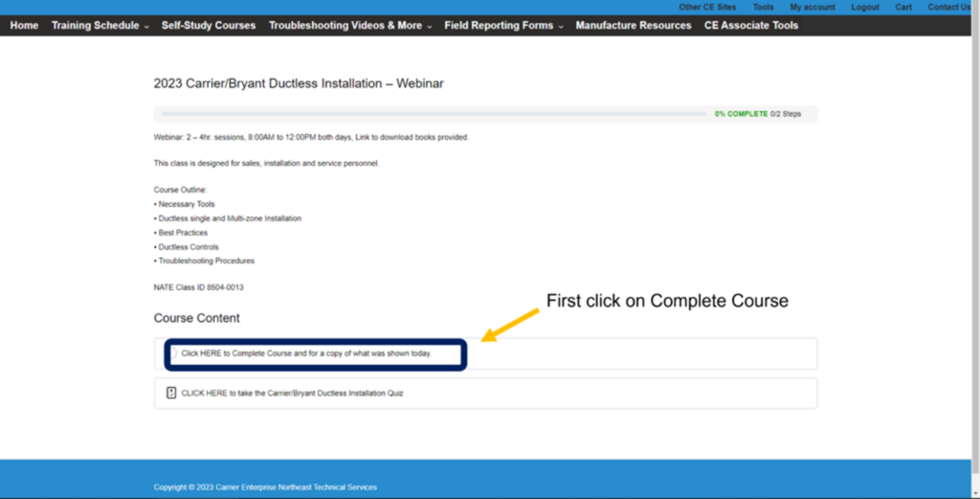
Task: Open the Training Schedule menu
Action: pos(96,26)
